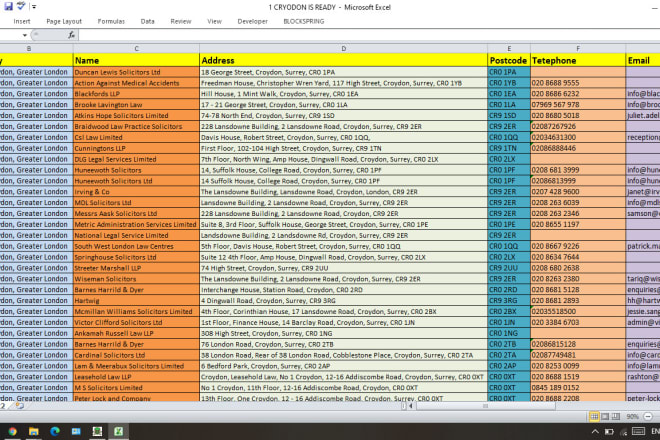Viewport: 660px width, 440px height.
Task: Select cell 'Wiseman Solicitors'
Action: point(136,279)
